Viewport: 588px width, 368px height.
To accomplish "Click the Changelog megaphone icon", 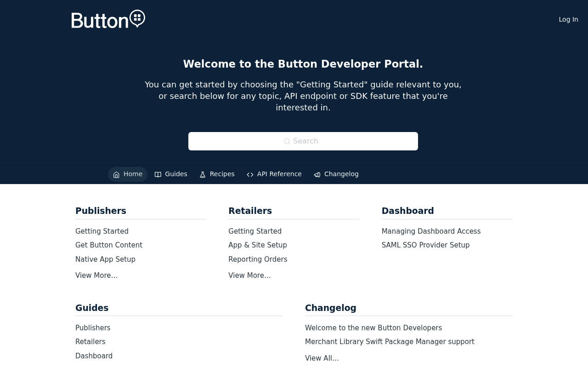I will click(x=317, y=174).
